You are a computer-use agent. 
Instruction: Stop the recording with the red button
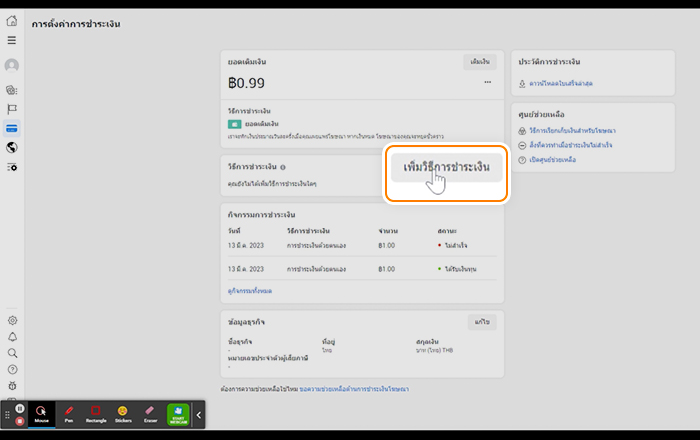point(20,421)
